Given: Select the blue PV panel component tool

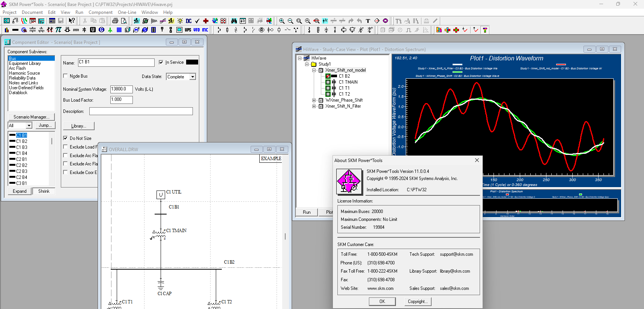Looking at the screenshot, I should (119, 30).
